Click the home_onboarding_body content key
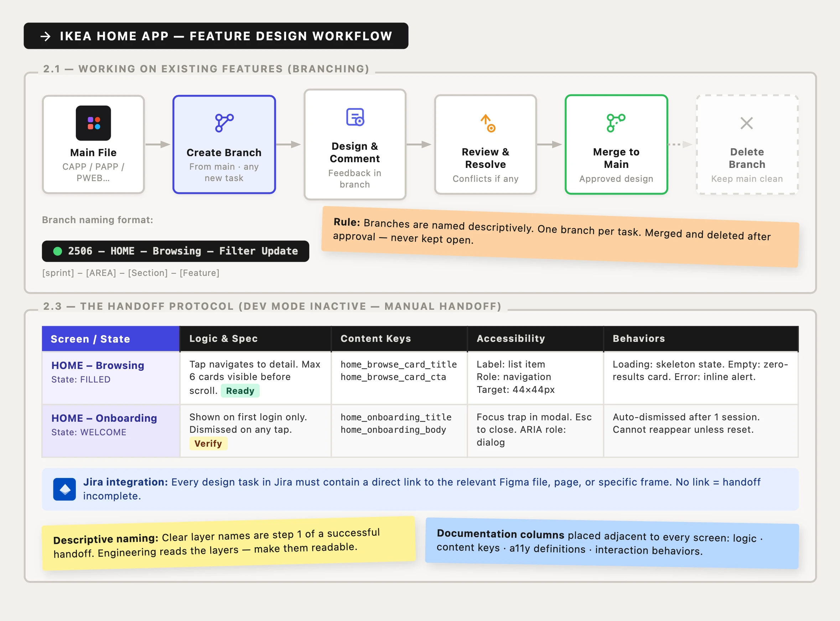This screenshot has height=621, width=840. click(393, 429)
